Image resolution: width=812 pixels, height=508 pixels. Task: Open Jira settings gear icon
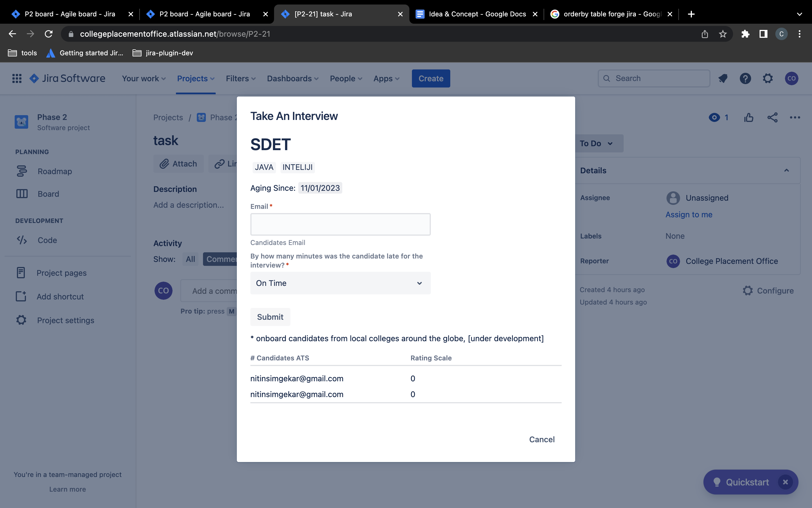tap(768, 78)
